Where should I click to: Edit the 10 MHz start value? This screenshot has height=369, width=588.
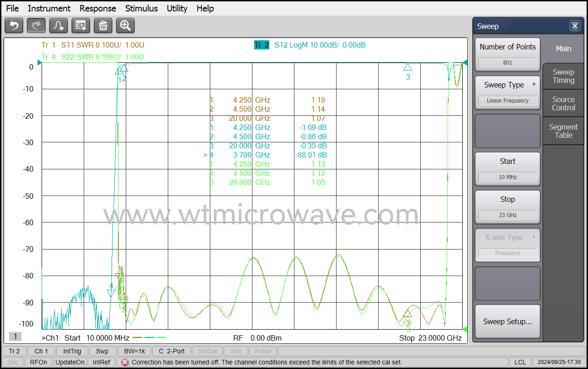click(x=508, y=177)
